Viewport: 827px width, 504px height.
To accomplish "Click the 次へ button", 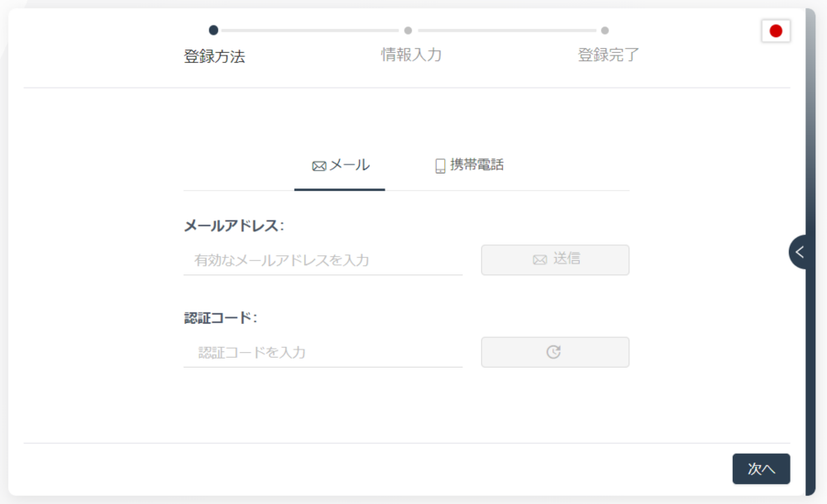I will [x=761, y=468].
